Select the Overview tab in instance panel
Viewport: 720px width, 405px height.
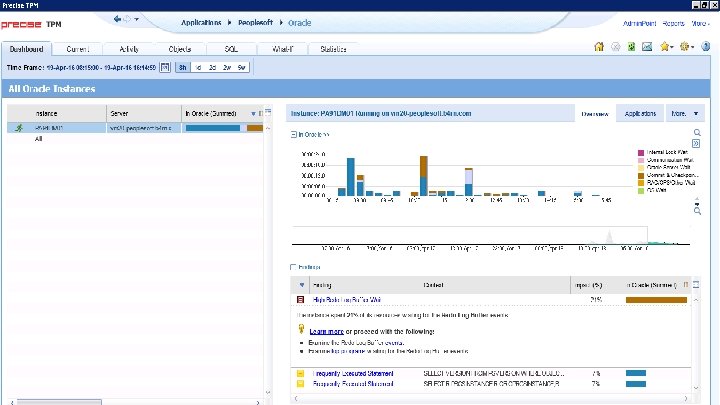595,114
